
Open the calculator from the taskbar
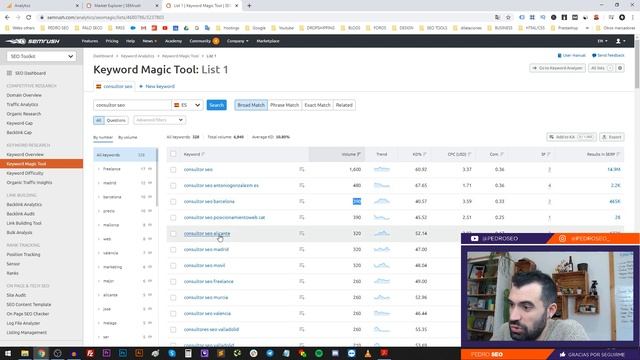[x=188, y=353]
